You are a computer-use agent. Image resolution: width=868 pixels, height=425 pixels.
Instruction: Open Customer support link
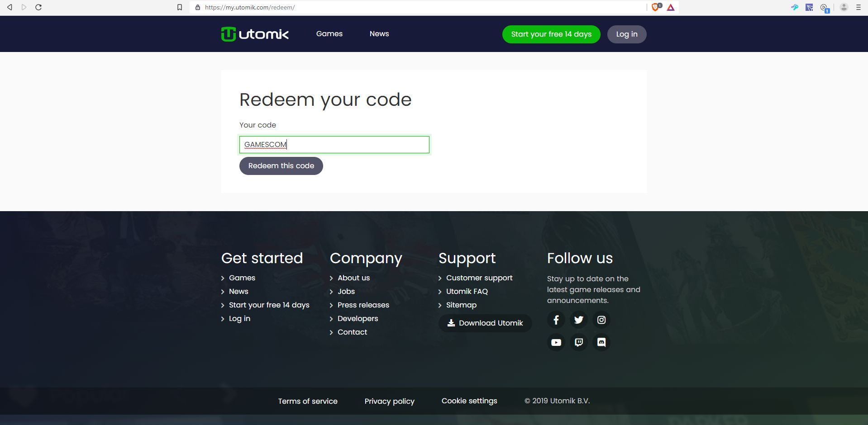point(479,278)
